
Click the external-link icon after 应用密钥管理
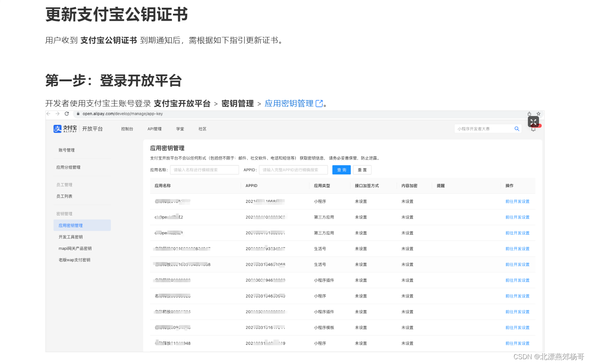(x=319, y=103)
